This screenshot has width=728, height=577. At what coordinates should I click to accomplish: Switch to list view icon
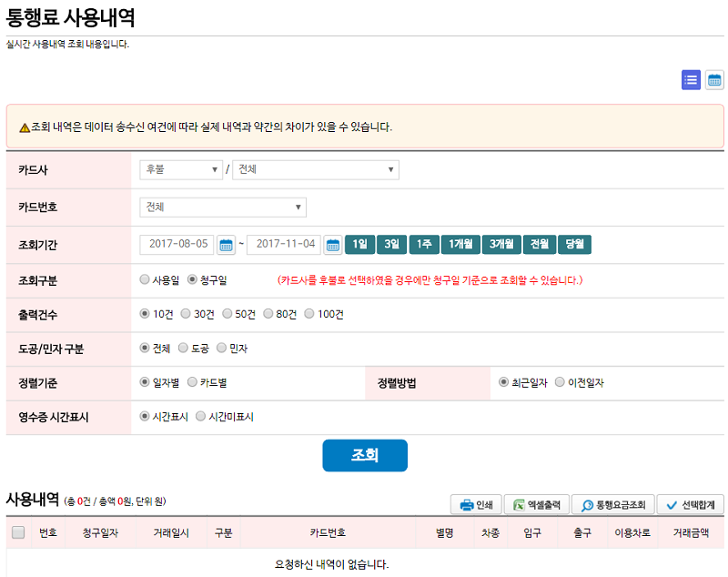(x=691, y=80)
